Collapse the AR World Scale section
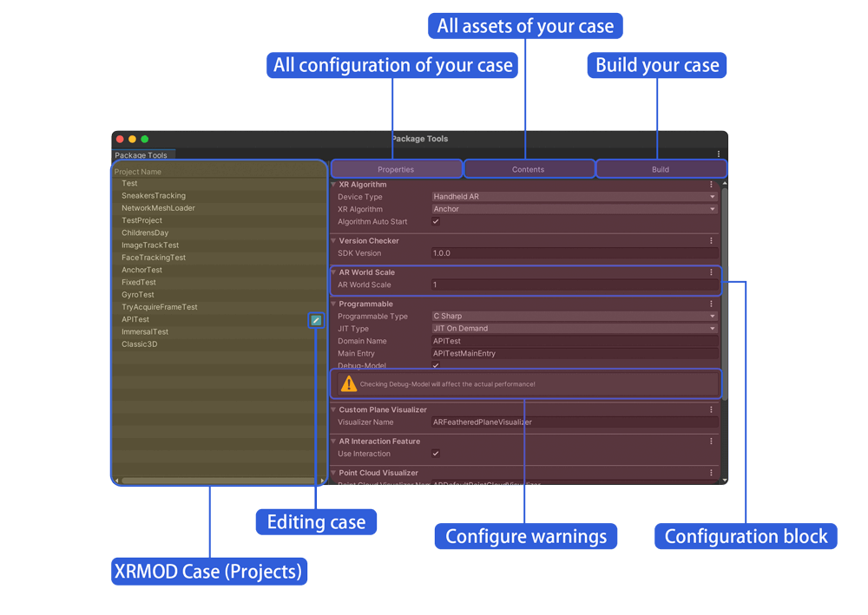This screenshot has width=868, height=615. pyautogui.click(x=333, y=272)
